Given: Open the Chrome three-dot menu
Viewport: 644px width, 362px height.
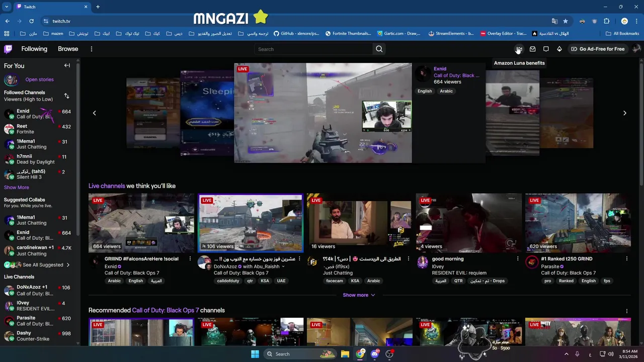Looking at the screenshot, I should point(637,21).
